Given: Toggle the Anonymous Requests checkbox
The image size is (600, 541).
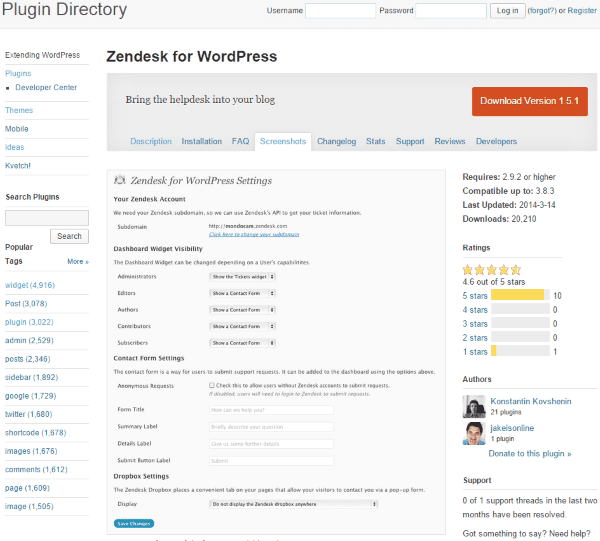Looking at the screenshot, I should click(212, 385).
